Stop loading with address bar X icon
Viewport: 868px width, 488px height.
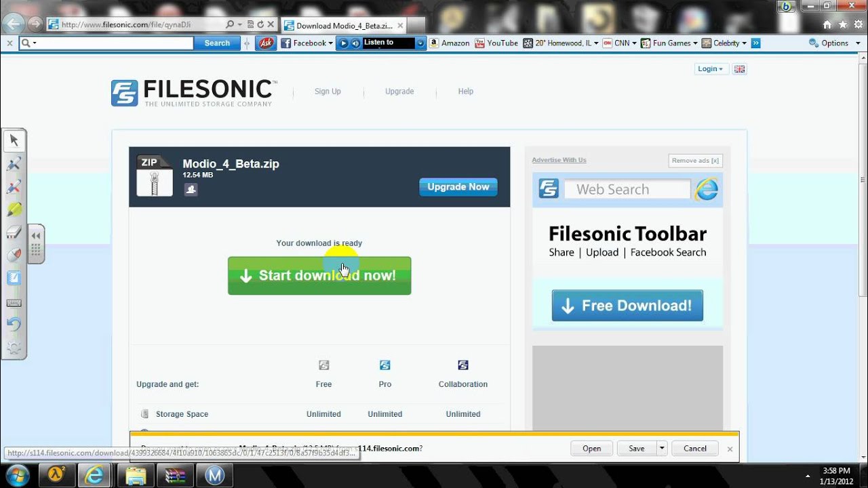click(271, 24)
